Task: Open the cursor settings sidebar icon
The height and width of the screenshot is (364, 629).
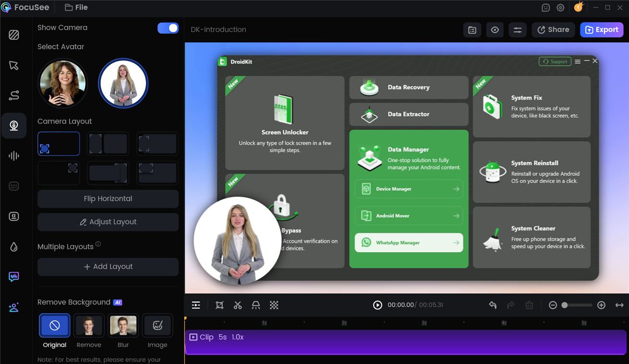Action: (x=14, y=65)
